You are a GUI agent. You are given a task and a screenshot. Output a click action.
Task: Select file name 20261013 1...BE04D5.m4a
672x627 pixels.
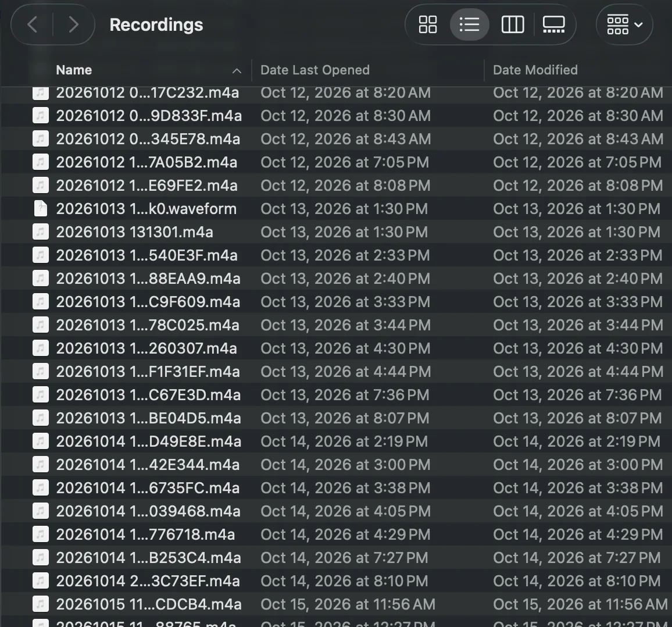149,418
